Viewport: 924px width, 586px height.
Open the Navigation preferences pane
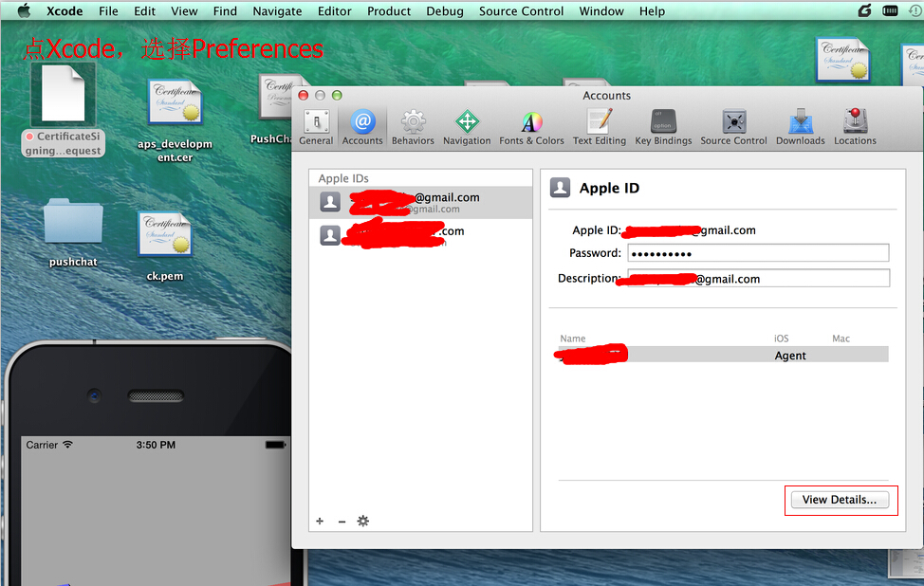[x=467, y=127]
